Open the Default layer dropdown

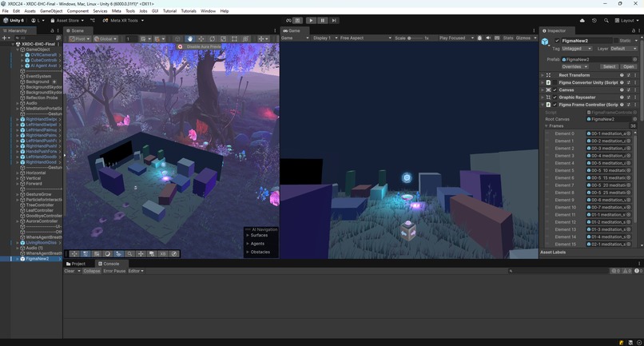624,49
